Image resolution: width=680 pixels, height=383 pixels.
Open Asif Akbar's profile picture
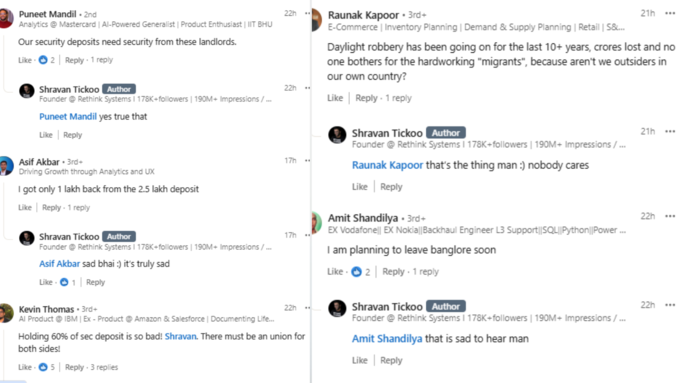6,166
